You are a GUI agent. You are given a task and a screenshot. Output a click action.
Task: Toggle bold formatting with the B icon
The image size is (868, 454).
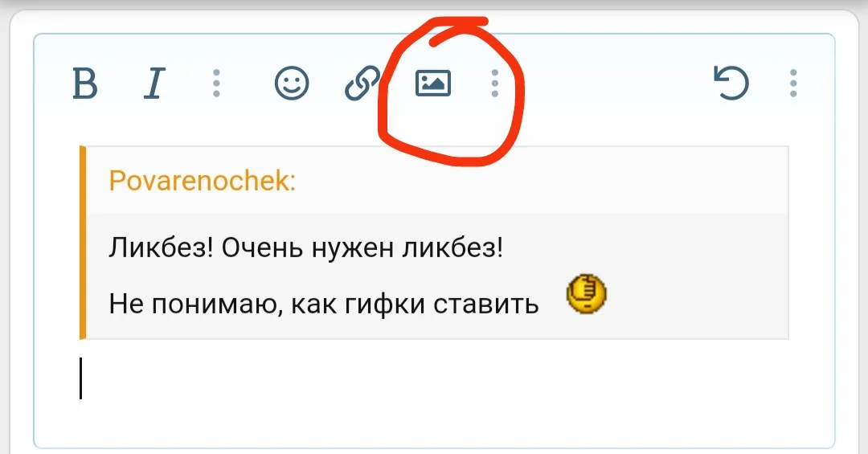(85, 84)
